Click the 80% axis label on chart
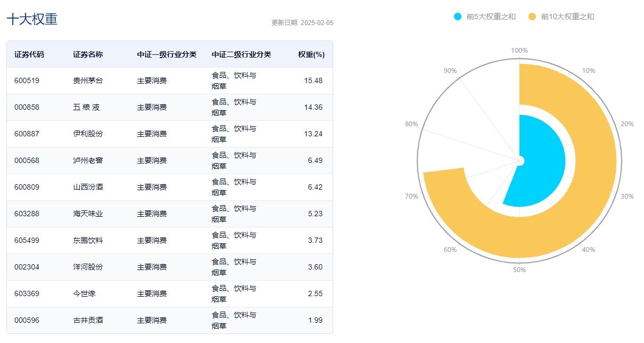The width and height of the screenshot is (644, 343). tap(411, 124)
